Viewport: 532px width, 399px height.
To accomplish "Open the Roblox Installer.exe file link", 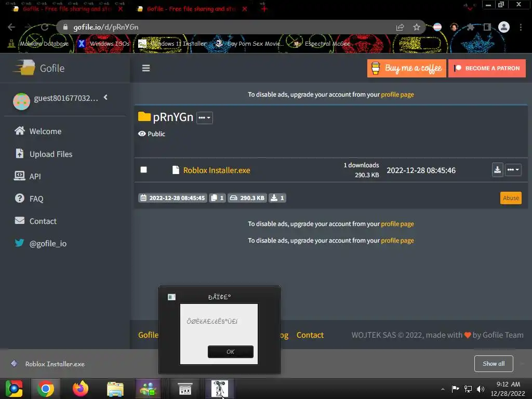I will tap(217, 170).
